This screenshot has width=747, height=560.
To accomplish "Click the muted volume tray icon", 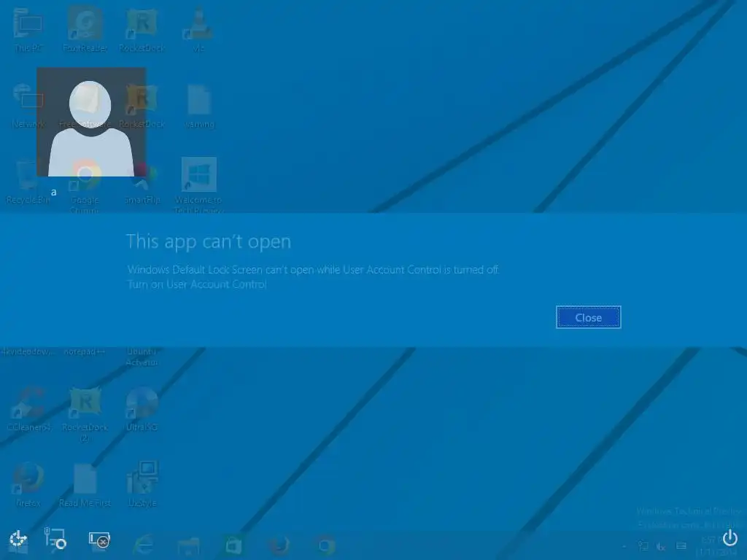I will (x=661, y=547).
